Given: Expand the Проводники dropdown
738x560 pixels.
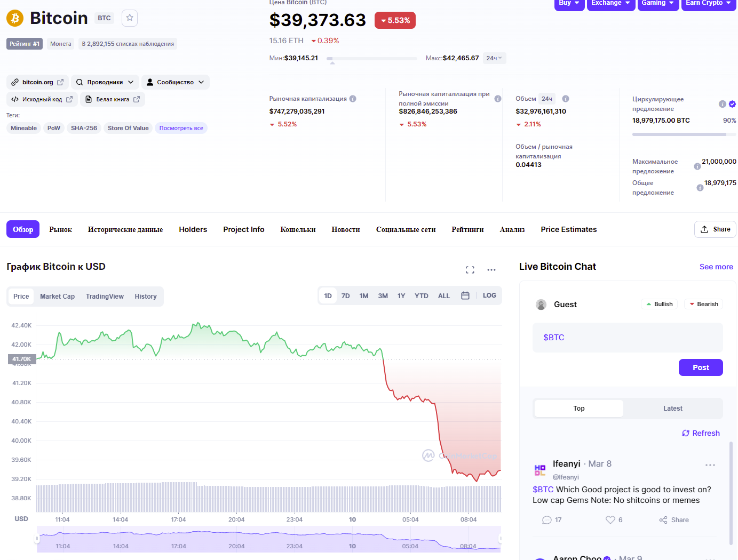Looking at the screenshot, I should pyautogui.click(x=105, y=82).
